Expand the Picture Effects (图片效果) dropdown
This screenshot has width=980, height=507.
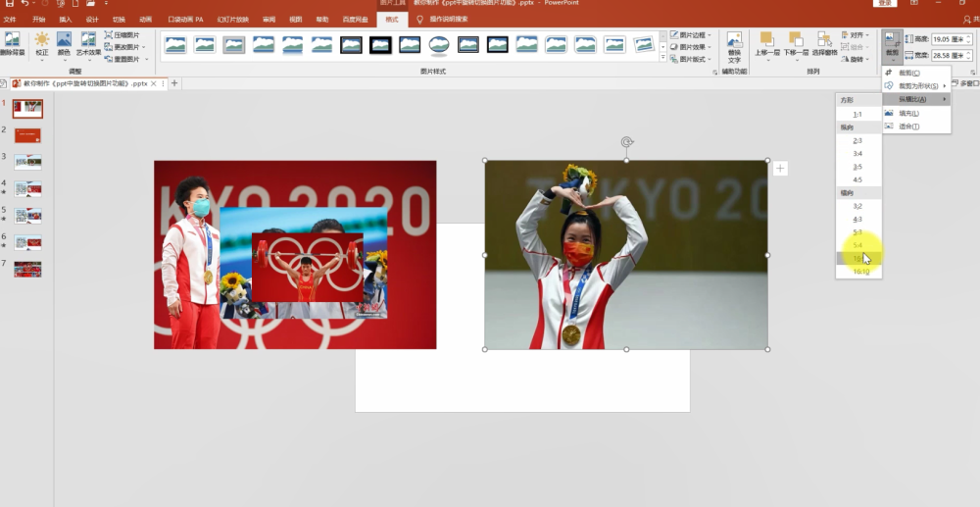click(691, 47)
